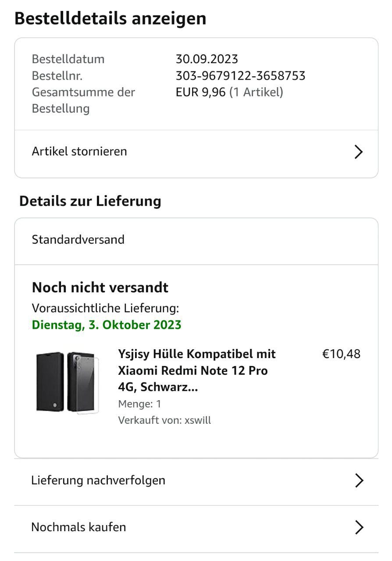Click the chevron next to Lieferung nachverfolgen
This screenshot has width=392, height=561.
(x=359, y=481)
